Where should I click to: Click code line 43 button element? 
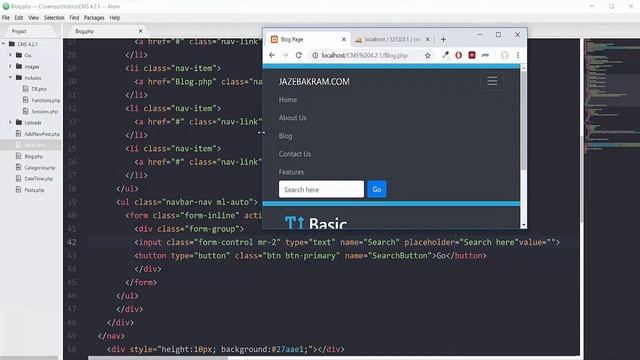click(x=310, y=256)
